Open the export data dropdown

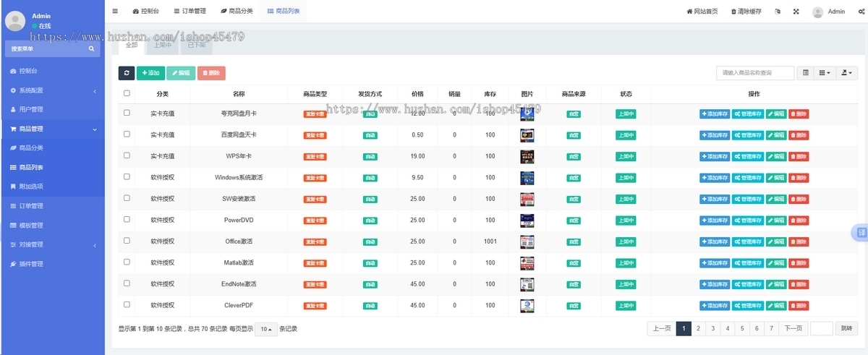tap(846, 73)
